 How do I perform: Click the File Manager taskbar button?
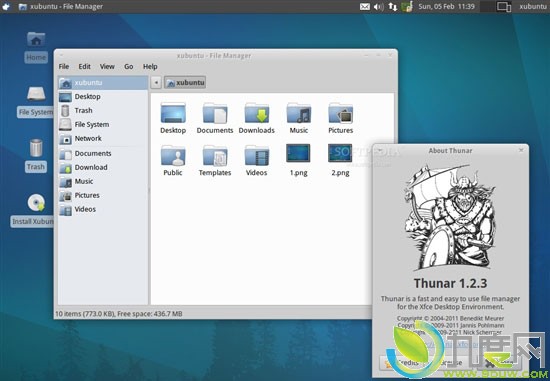click(x=61, y=6)
